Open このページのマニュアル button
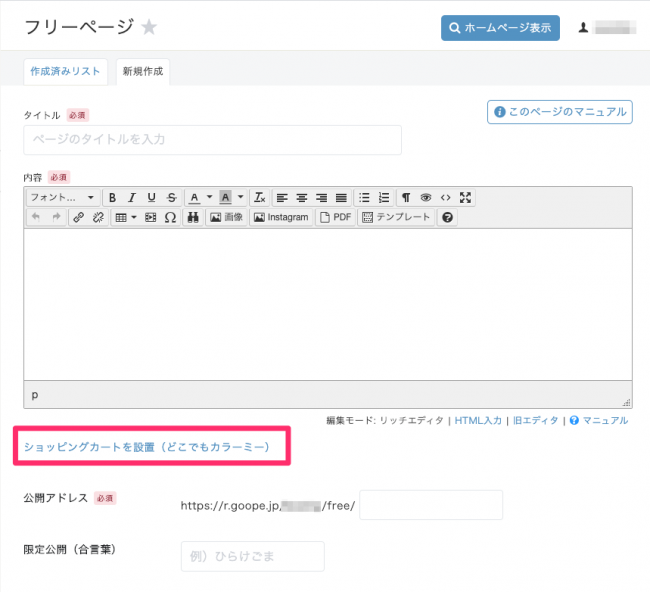The height and width of the screenshot is (592, 650). 560,112
